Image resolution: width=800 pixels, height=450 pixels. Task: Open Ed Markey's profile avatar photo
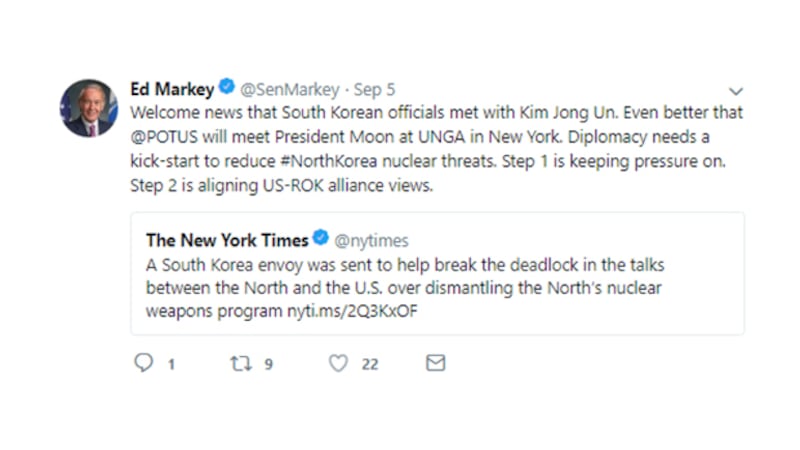coord(89,108)
